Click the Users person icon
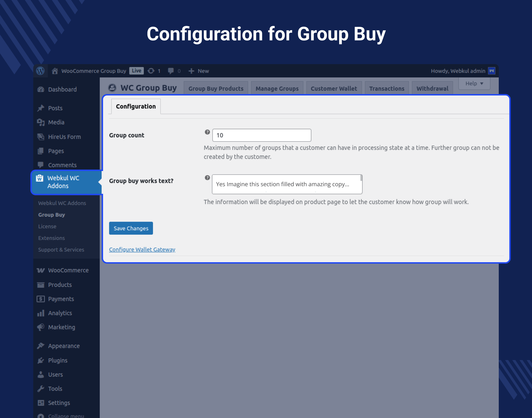Viewport: 532px width, 418px height. click(x=41, y=375)
